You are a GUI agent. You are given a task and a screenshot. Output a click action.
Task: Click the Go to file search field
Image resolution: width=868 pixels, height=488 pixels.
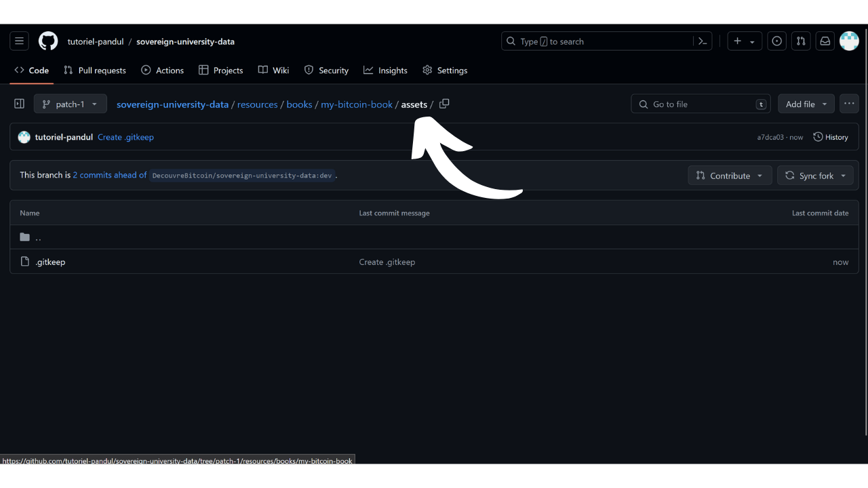[x=701, y=104]
